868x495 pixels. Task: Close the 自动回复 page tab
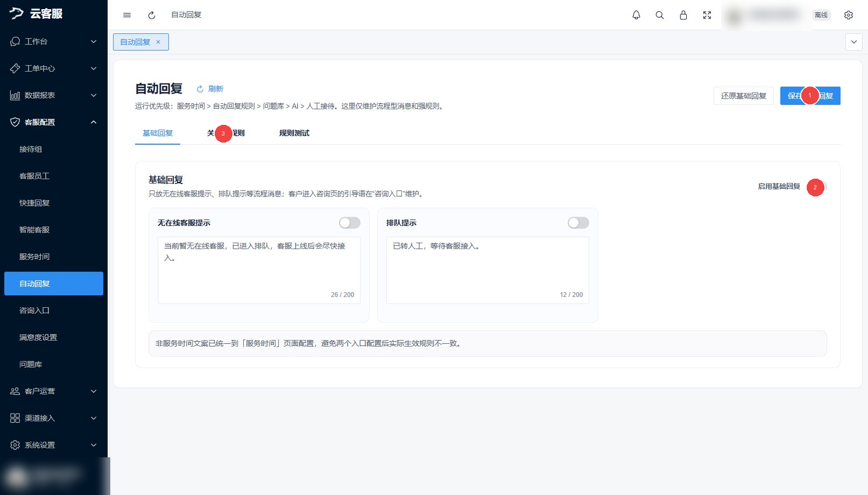click(158, 42)
